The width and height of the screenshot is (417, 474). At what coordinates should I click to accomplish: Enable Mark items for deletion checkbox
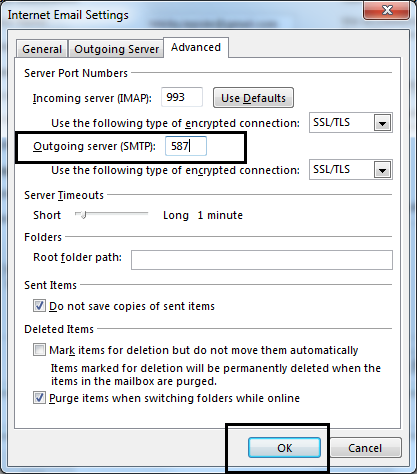pyautogui.click(x=39, y=350)
